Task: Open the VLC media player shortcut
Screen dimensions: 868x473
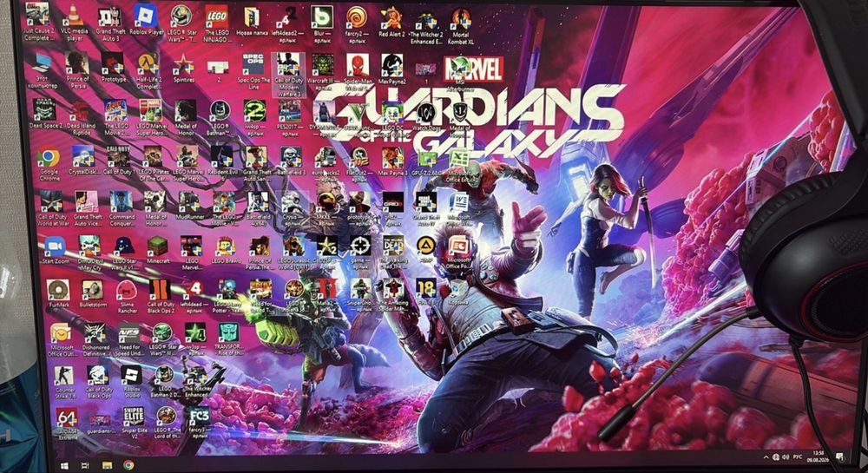Action: (x=73, y=23)
